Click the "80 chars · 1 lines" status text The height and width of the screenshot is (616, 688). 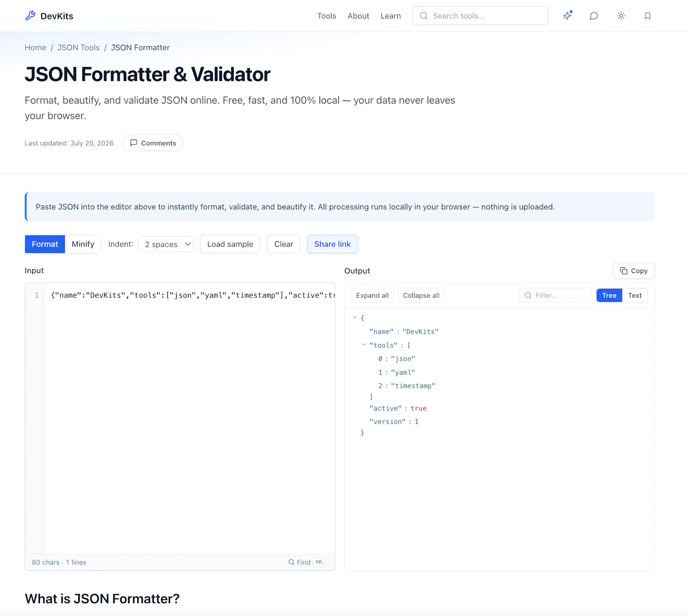(x=59, y=562)
